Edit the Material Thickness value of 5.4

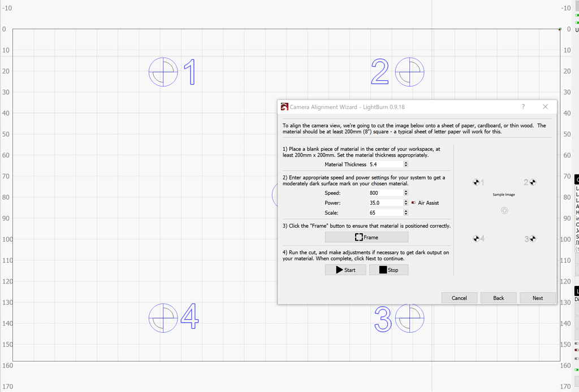click(384, 164)
